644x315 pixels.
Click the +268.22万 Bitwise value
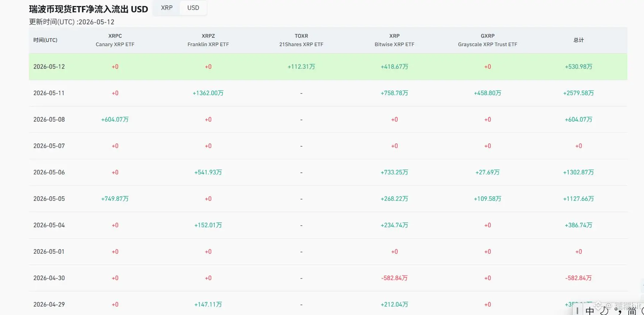[394, 199]
